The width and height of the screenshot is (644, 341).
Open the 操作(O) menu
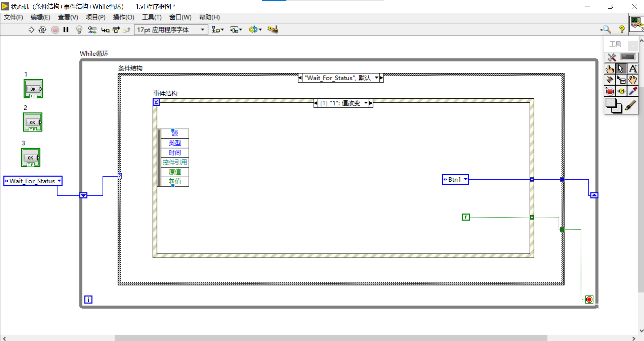[123, 17]
